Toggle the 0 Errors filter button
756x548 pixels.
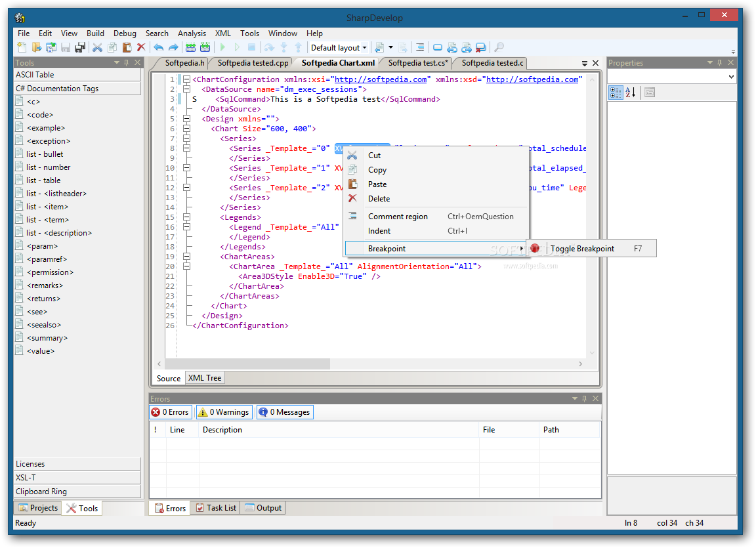click(x=171, y=412)
